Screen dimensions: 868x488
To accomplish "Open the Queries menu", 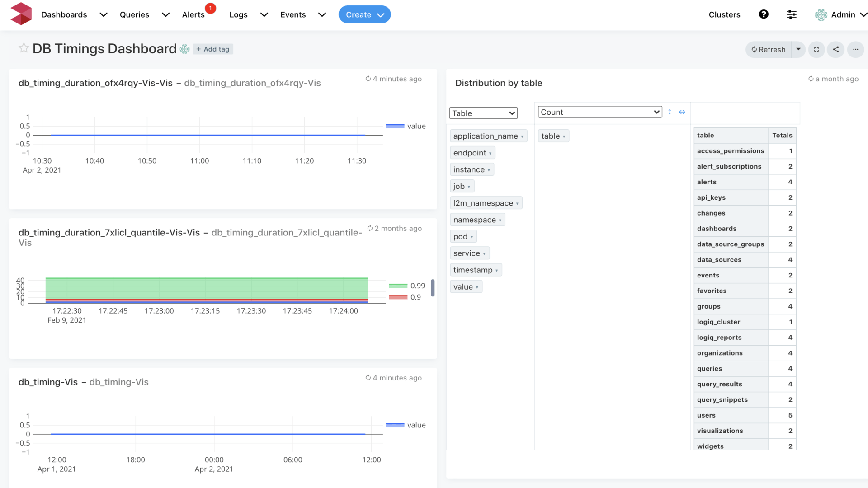I will pos(144,14).
